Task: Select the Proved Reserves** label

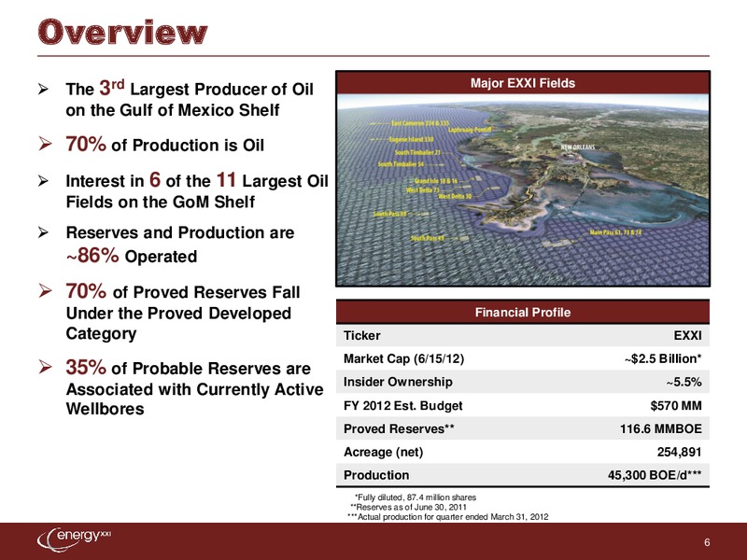Action: [x=399, y=429]
